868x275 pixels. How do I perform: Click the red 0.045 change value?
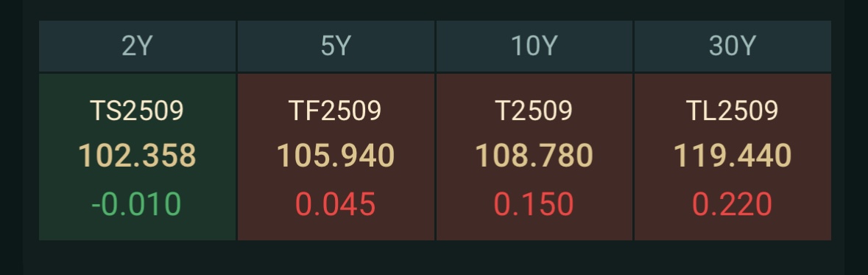336,204
